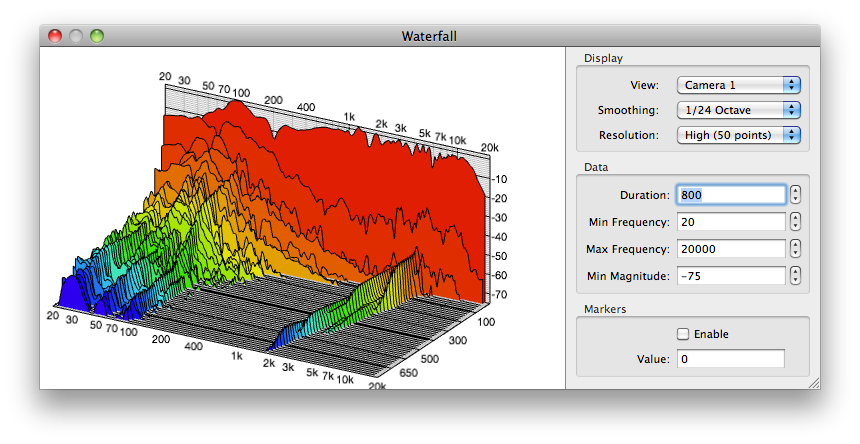Click the 650 time axis label
This screenshot has width=860, height=444.
coord(408,373)
